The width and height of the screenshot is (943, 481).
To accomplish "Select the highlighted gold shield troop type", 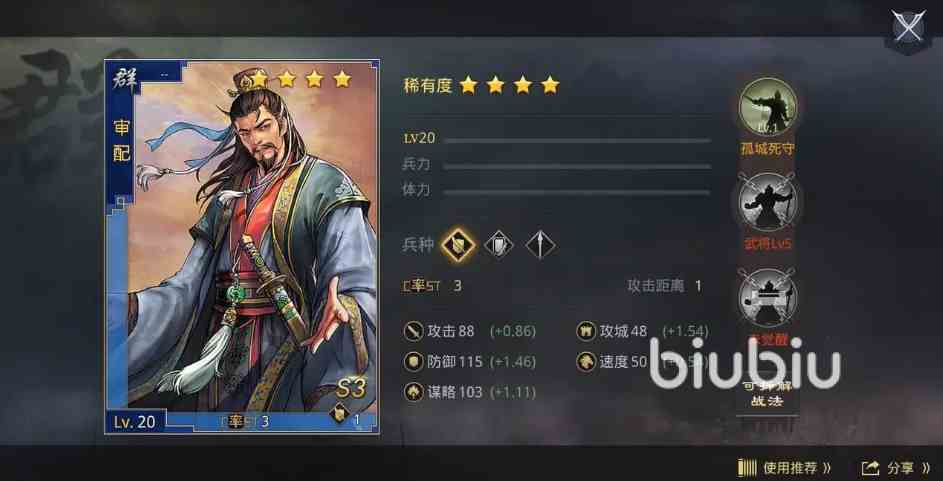I will click(x=458, y=245).
